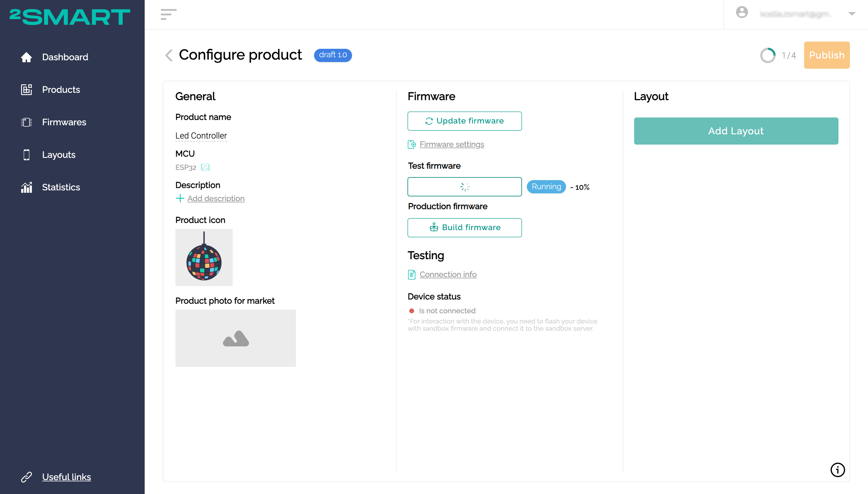The height and width of the screenshot is (494, 868).
Task: Click the user avatar icon
Action: pos(742,13)
